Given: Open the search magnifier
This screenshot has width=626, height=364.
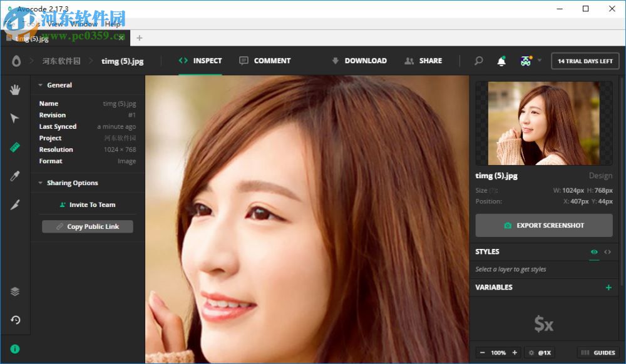Looking at the screenshot, I should pyautogui.click(x=478, y=61).
